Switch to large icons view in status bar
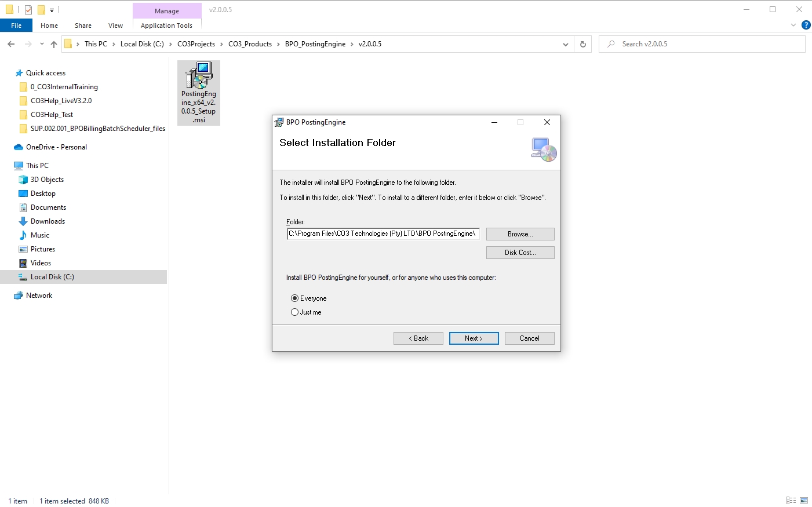 tap(804, 501)
